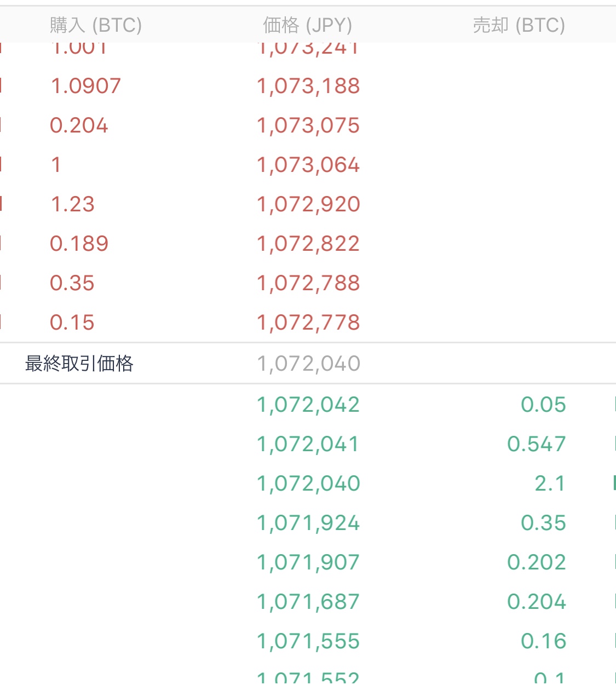This screenshot has height=685, width=616.
Task: Select the bid price 1,071,907
Action: [x=308, y=562]
